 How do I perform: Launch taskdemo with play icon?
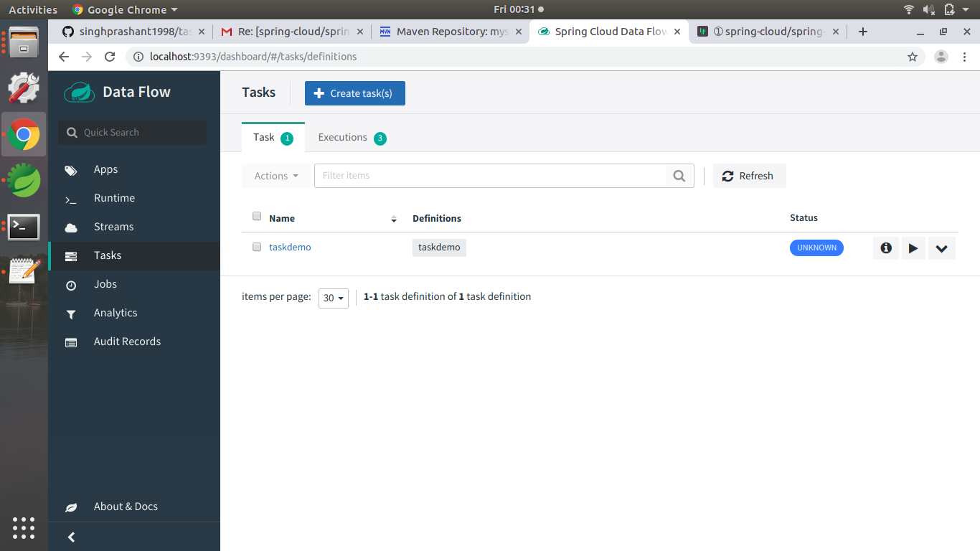click(x=913, y=248)
